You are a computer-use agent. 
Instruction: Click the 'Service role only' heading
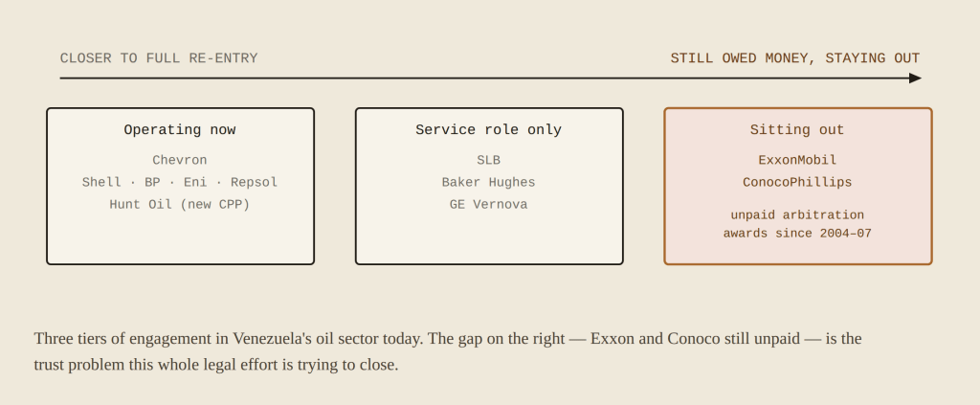point(489,130)
